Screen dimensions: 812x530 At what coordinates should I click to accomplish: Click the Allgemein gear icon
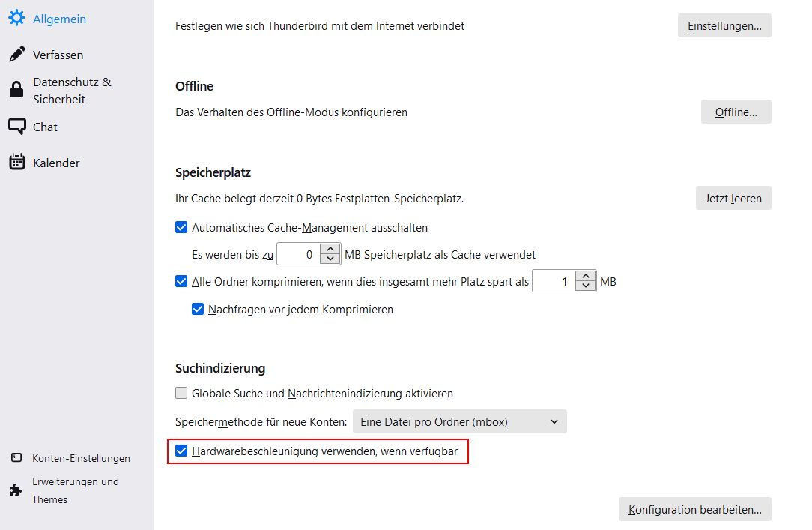tap(16, 19)
